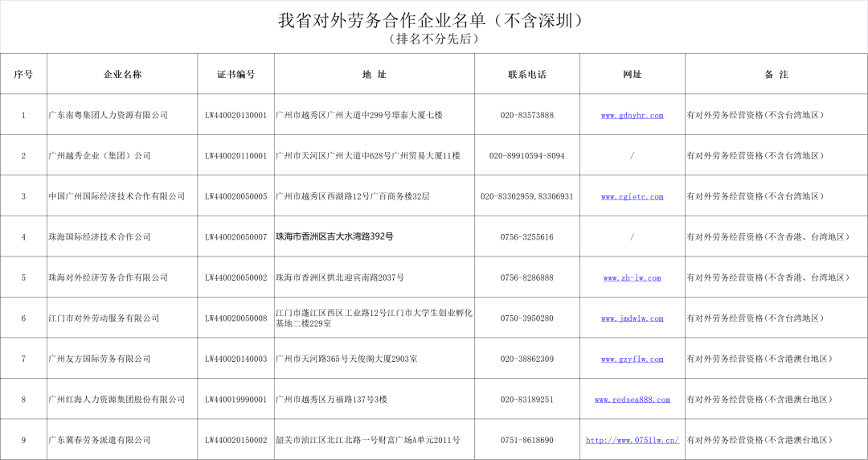Click phone number 0750-3950280

pyautogui.click(x=527, y=318)
